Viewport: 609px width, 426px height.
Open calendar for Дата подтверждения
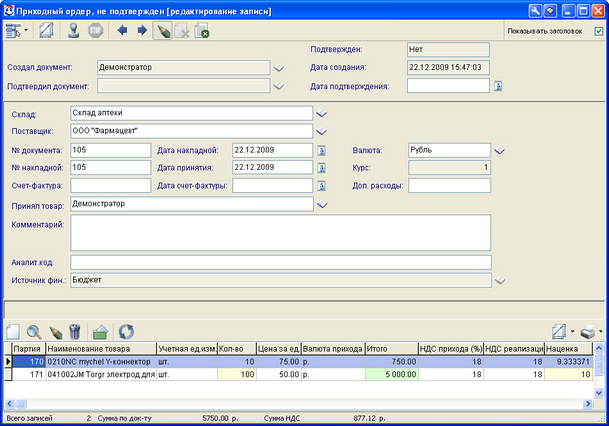(498, 86)
